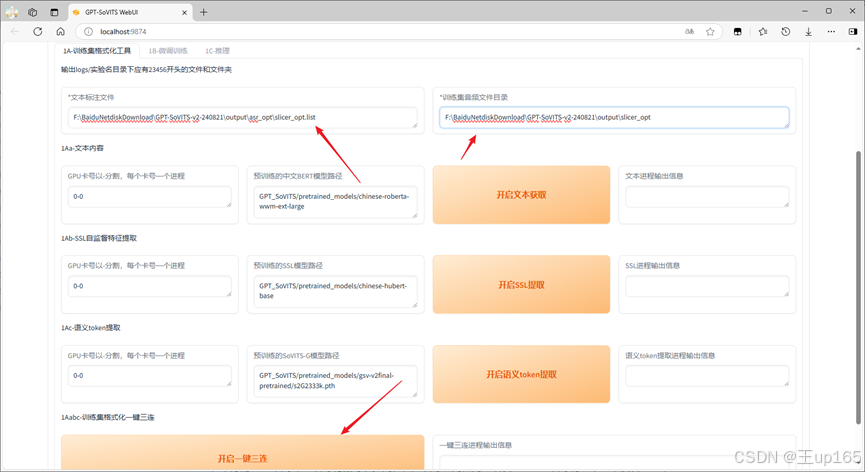Switch to 1B-微调训练 tab
This screenshot has width=865, height=472.
[168, 51]
